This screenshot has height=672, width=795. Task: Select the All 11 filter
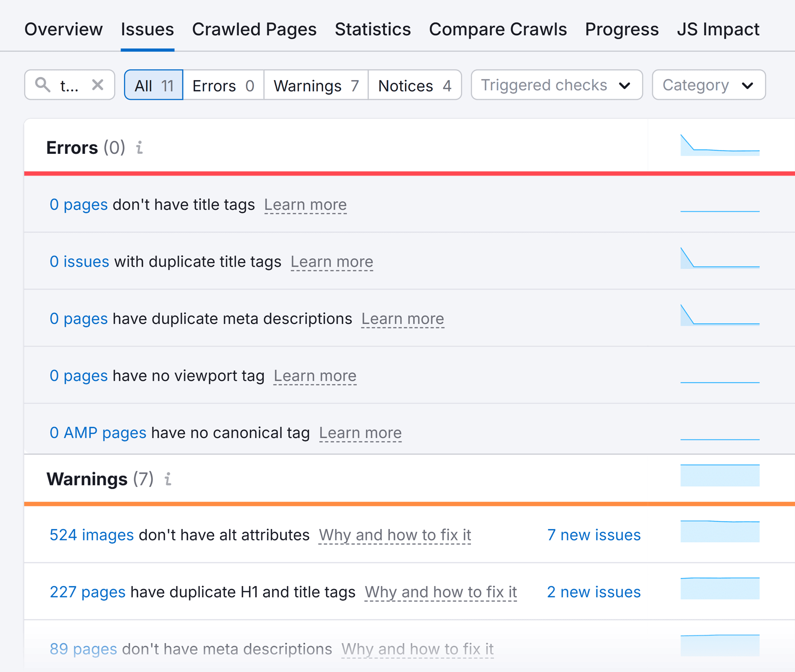(x=154, y=85)
